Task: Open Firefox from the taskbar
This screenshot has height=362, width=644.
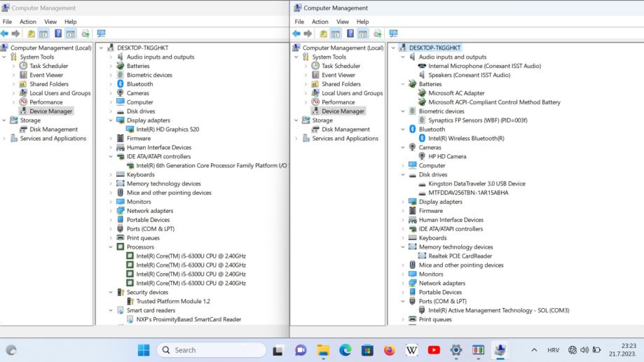Action: point(389,350)
